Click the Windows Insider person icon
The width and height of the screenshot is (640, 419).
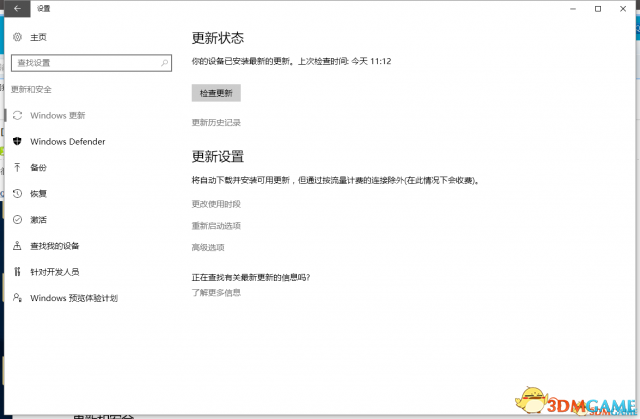pyautogui.click(x=17, y=297)
